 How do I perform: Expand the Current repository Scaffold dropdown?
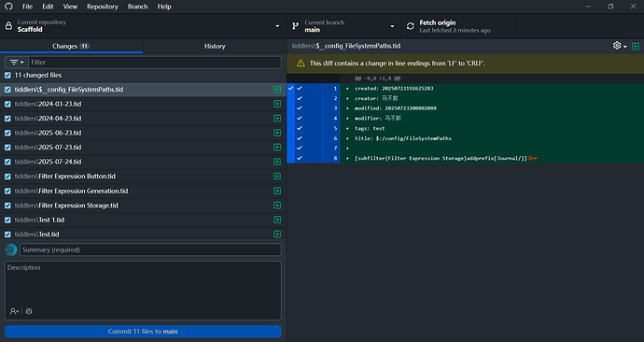(144, 26)
